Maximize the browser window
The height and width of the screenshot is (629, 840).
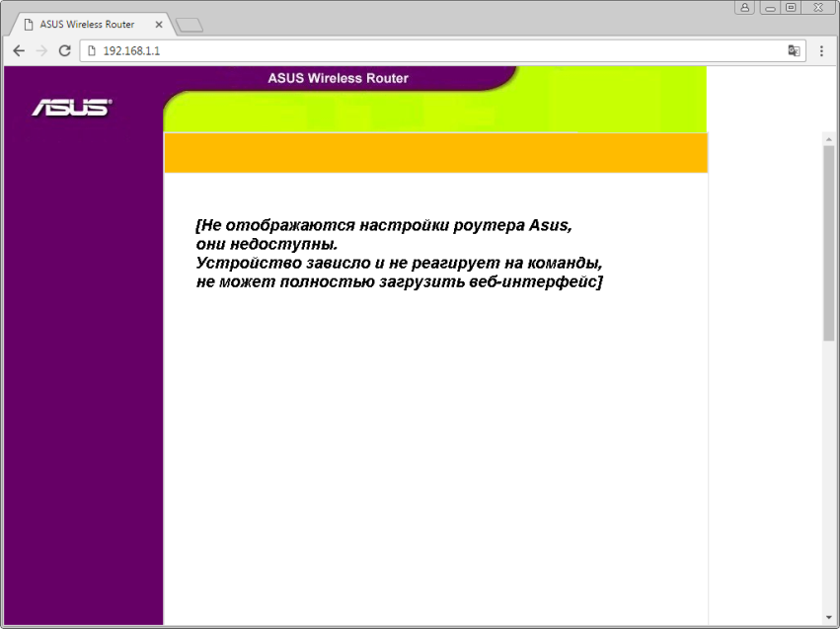(791, 8)
